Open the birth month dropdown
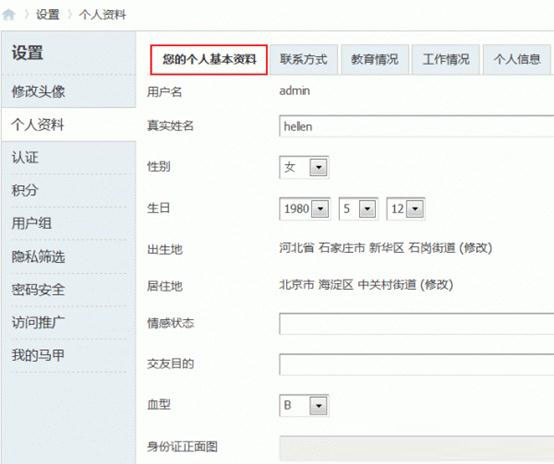Screen dimensions: 554x464 click(x=358, y=208)
